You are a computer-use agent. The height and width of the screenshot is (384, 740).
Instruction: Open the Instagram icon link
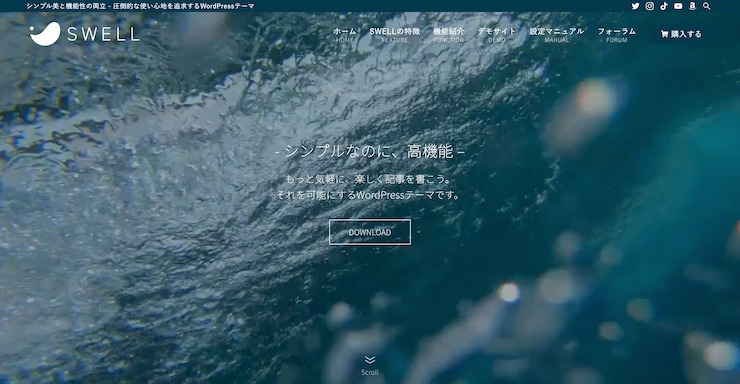pos(649,6)
